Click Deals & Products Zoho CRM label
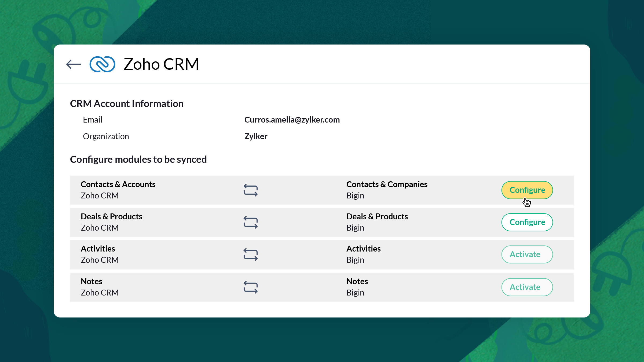This screenshot has height=362, width=644. (111, 222)
